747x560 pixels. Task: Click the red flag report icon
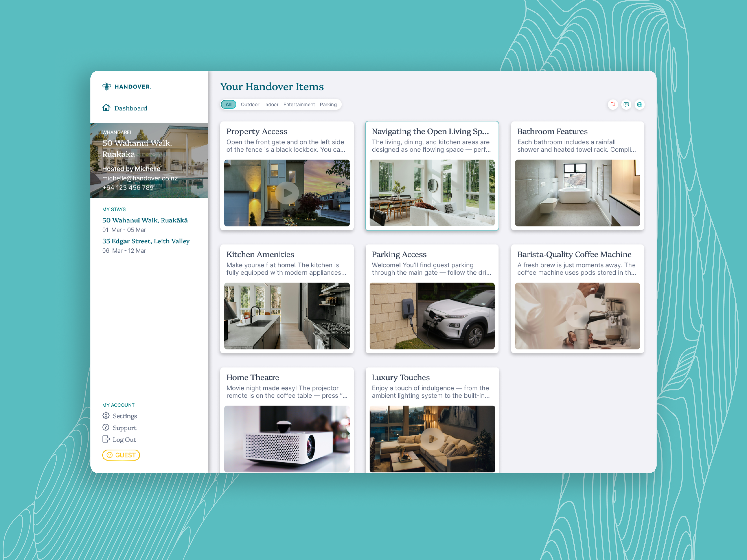[x=613, y=105]
